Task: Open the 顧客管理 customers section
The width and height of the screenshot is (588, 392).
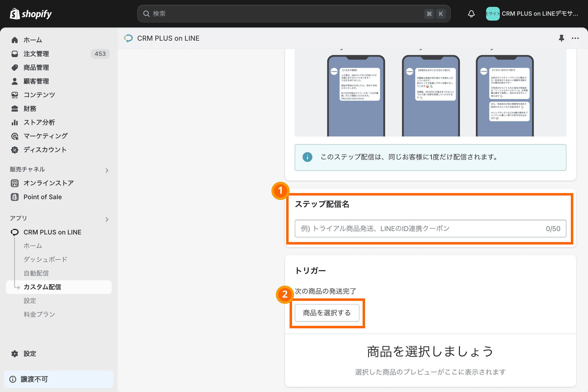Action: (37, 81)
